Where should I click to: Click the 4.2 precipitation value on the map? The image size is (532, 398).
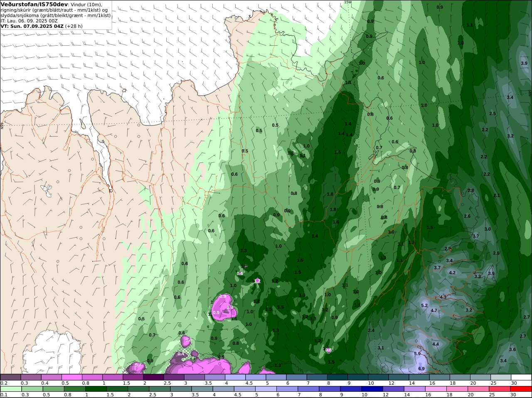[x=453, y=273]
